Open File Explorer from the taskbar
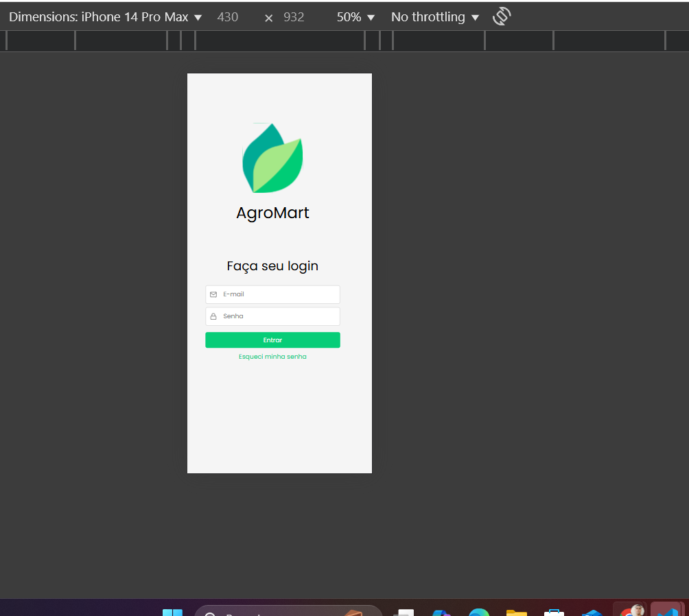The width and height of the screenshot is (689, 616). tap(516, 613)
